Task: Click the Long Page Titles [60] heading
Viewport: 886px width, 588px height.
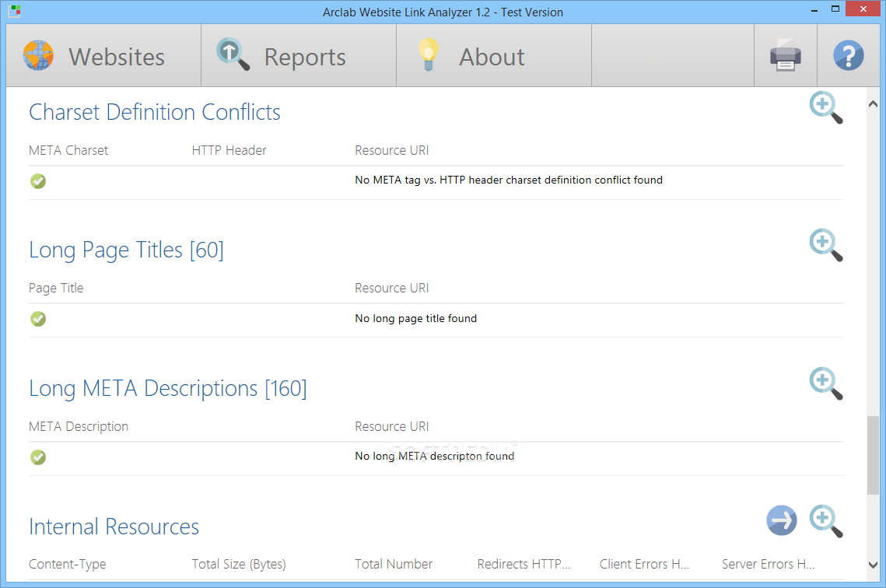Action: coord(126,250)
